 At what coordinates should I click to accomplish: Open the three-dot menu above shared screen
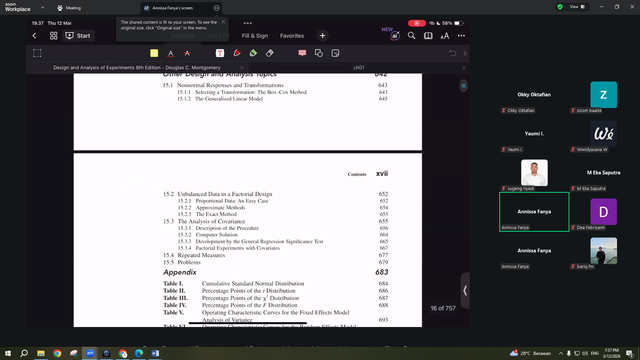[248, 23]
